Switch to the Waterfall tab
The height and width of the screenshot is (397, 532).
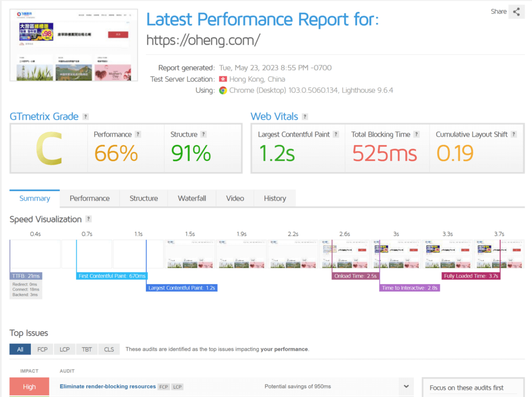coord(192,198)
